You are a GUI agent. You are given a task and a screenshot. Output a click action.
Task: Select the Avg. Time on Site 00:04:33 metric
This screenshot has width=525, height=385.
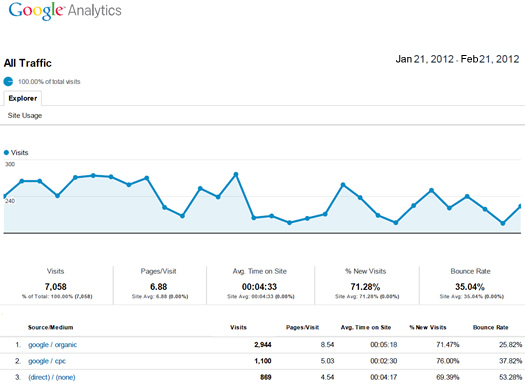pos(260,285)
